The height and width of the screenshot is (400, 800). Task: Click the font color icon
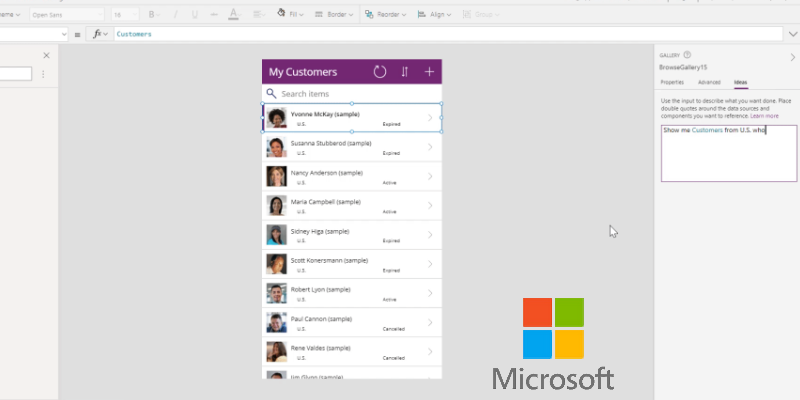(233, 15)
